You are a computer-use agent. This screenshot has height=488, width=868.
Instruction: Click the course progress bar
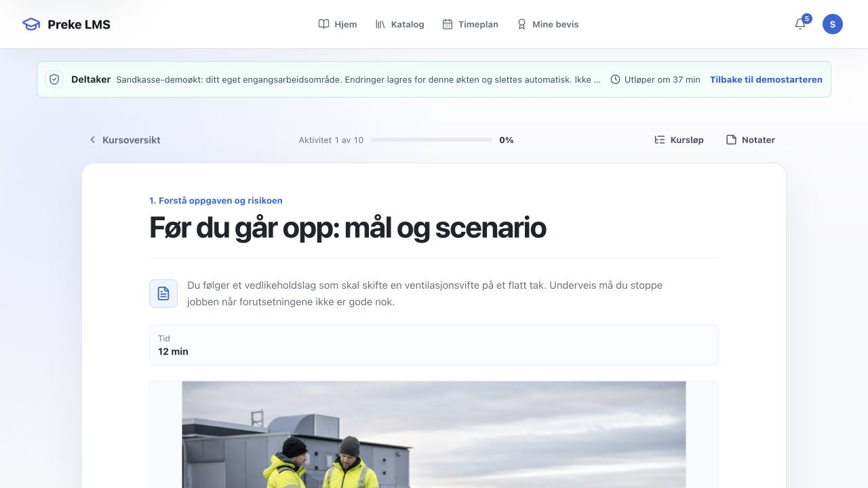point(431,140)
